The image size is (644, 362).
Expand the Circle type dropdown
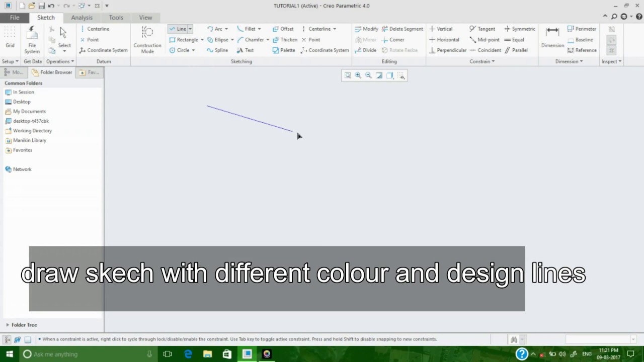click(193, 50)
